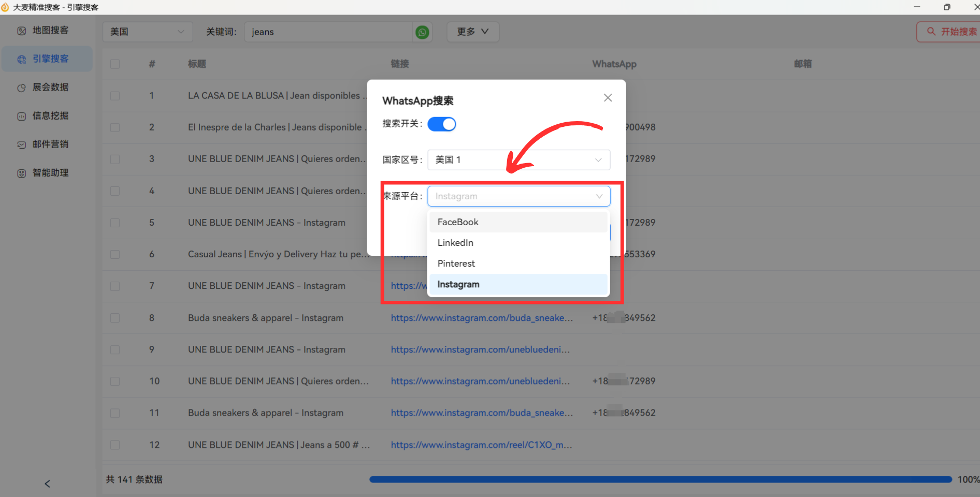Go to 信息挖掘 section
Viewport: 980px width, 497px height.
coord(47,116)
